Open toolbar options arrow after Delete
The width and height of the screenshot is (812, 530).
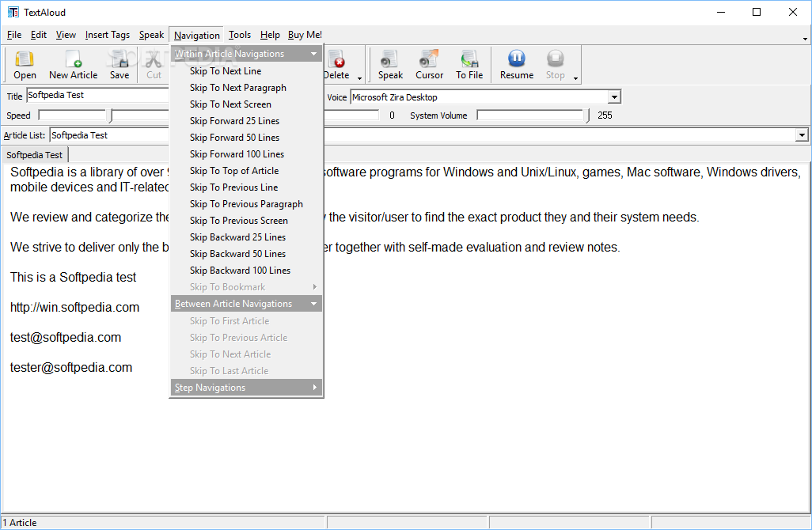pyautogui.click(x=359, y=78)
